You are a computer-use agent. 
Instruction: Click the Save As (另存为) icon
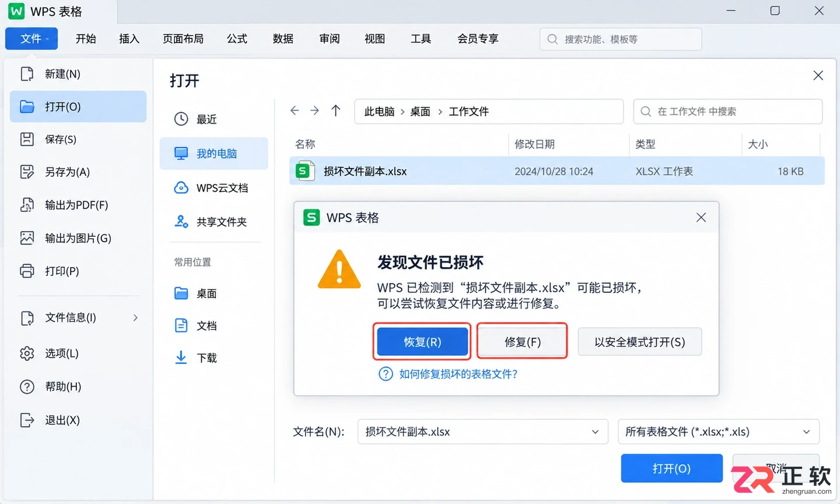[x=27, y=172]
